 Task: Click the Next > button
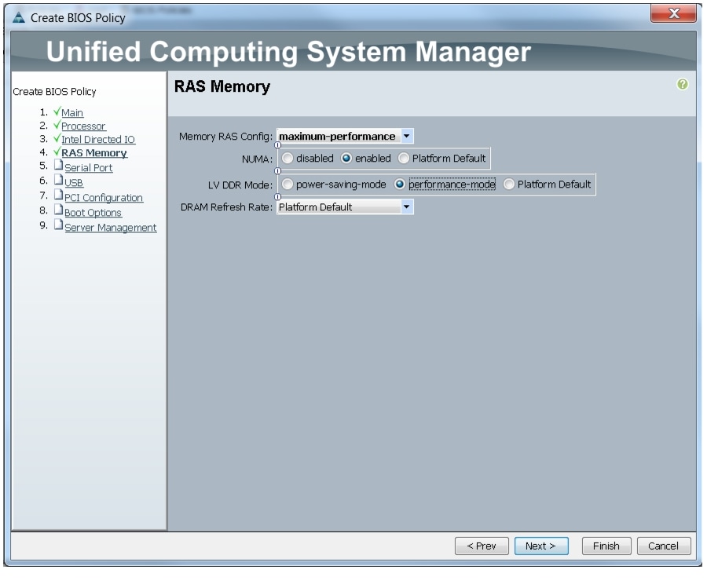pyautogui.click(x=541, y=546)
